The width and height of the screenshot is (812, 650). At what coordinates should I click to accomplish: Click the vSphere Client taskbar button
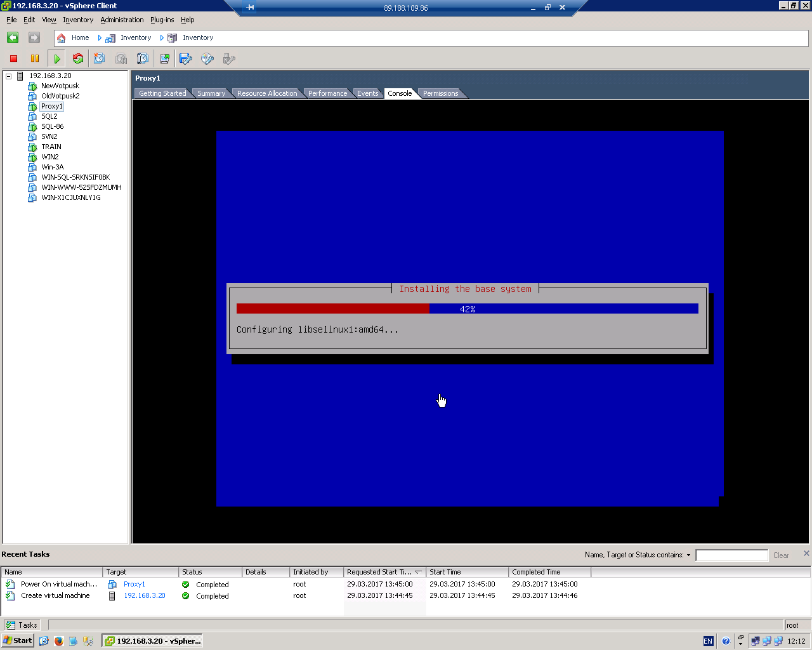(x=153, y=640)
